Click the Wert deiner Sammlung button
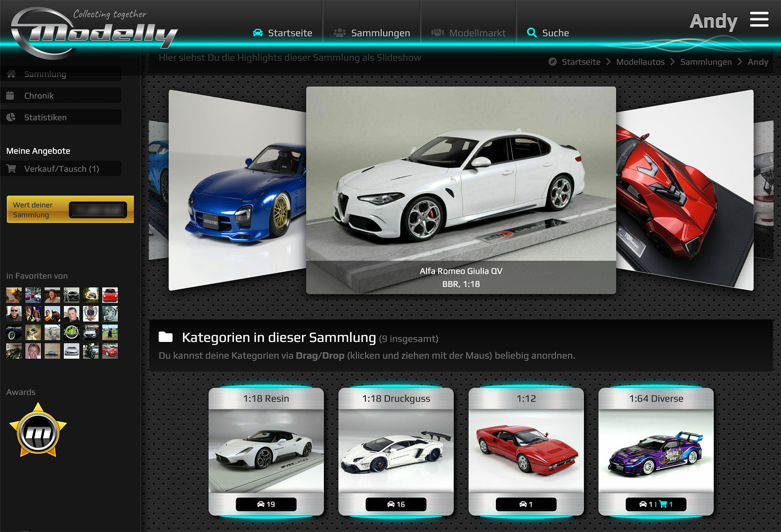 point(70,210)
